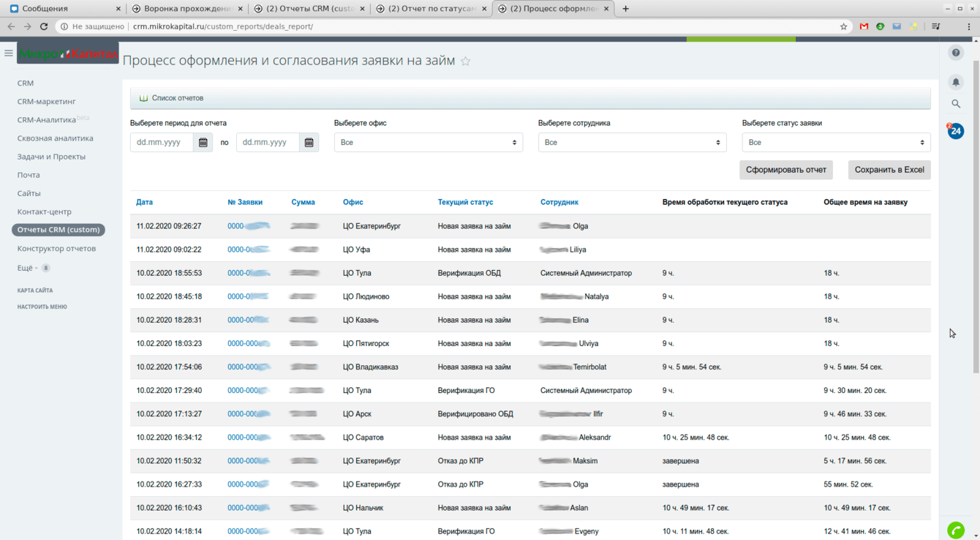Select the 'Верифицировано ОБД' status cell
Image resolution: width=980 pixels, height=540 pixels.
(475, 414)
